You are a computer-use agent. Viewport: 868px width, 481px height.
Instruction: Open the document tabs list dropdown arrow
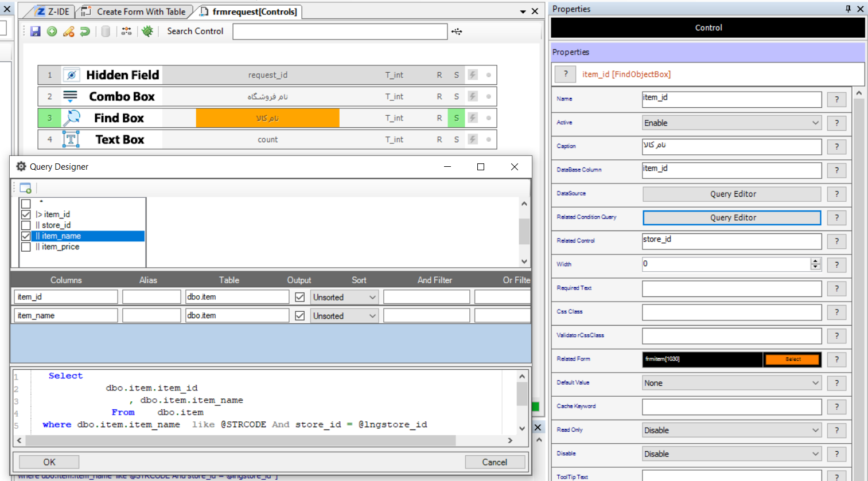click(x=523, y=11)
